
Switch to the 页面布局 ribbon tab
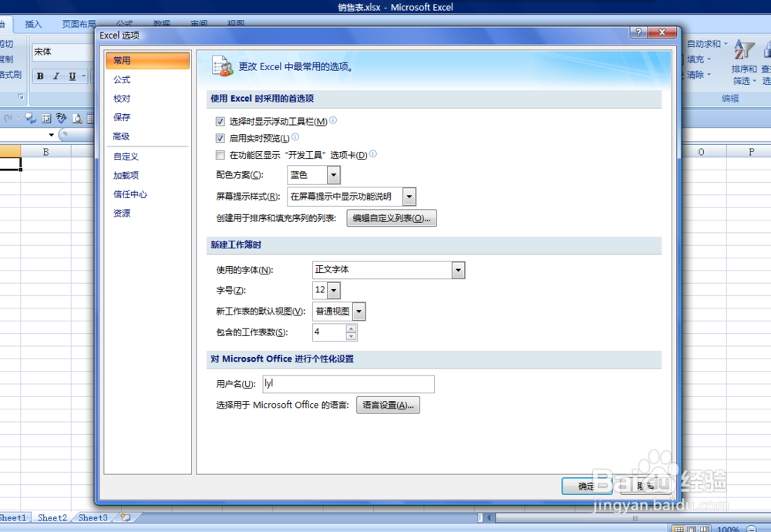79,24
